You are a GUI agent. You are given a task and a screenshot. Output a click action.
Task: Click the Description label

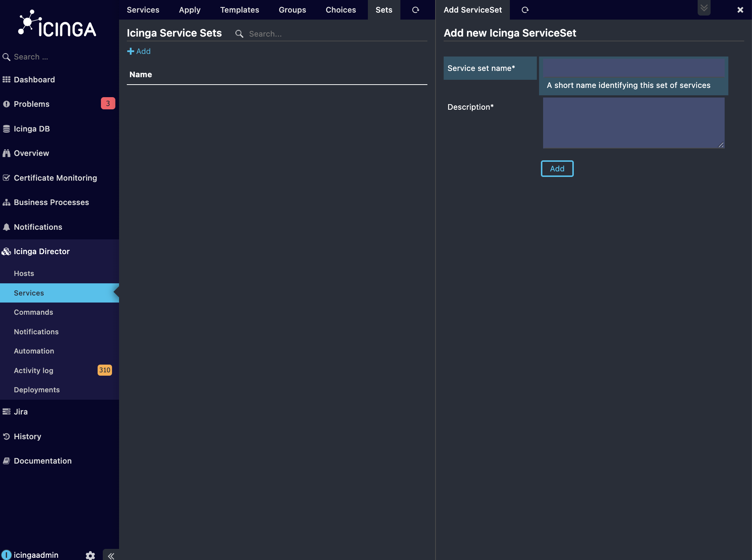pos(471,107)
